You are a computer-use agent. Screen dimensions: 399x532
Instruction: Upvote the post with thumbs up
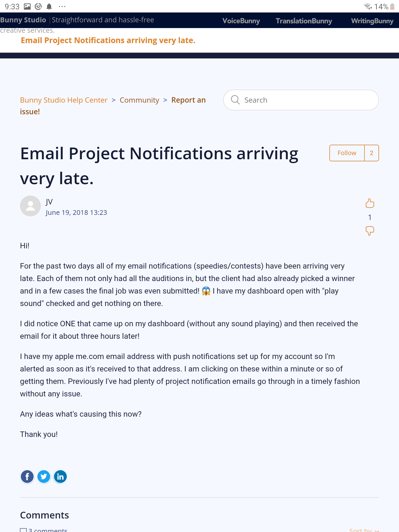coord(370,203)
